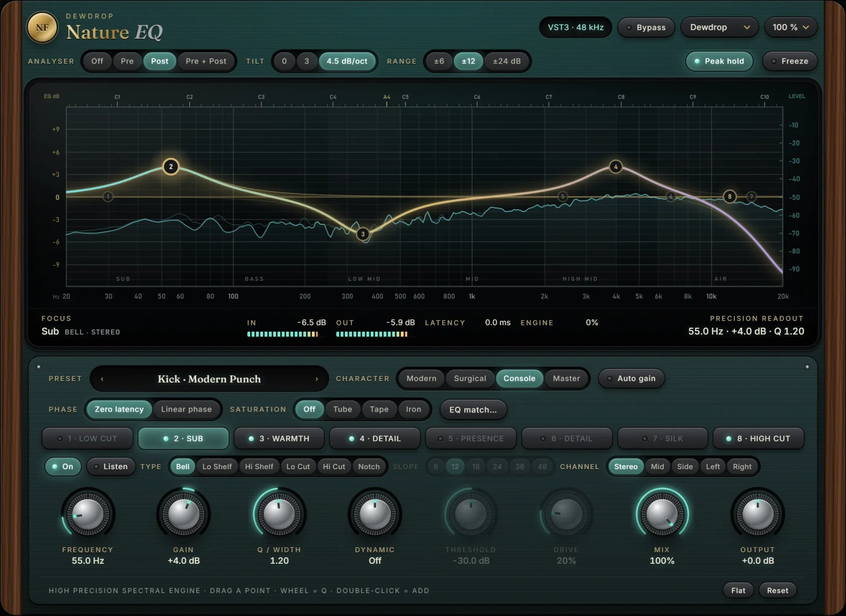Select disabled EQ node 5 on the graph
Image resolution: width=846 pixels, height=616 pixels.
[x=563, y=197]
